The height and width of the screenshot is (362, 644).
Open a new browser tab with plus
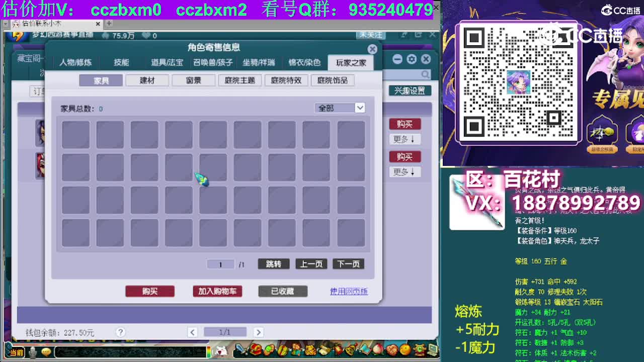point(109,24)
